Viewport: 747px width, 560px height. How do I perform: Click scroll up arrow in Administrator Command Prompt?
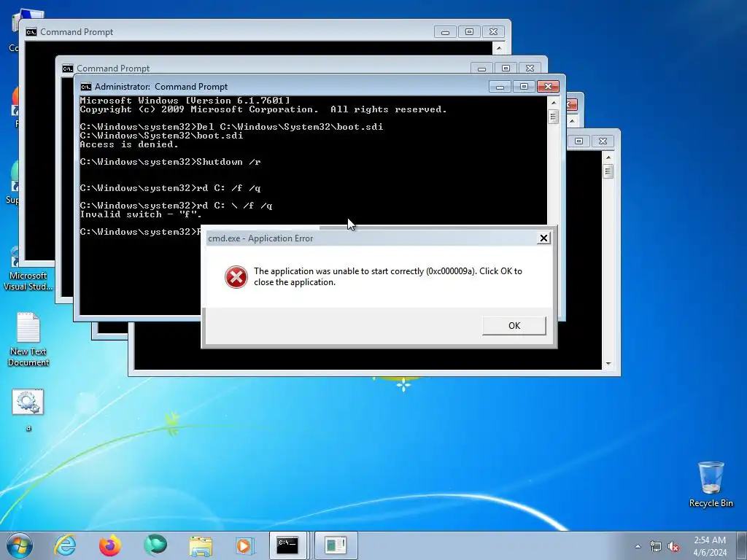tap(553, 102)
